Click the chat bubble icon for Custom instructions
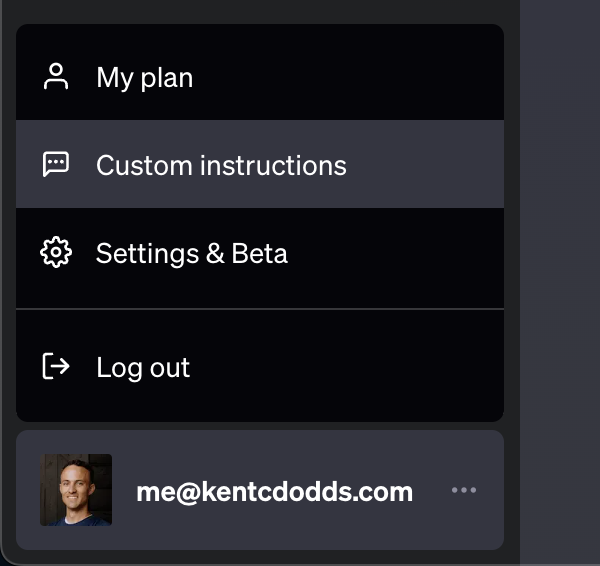The width and height of the screenshot is (600, 566). pyautogui.click(x=56, y=165)
